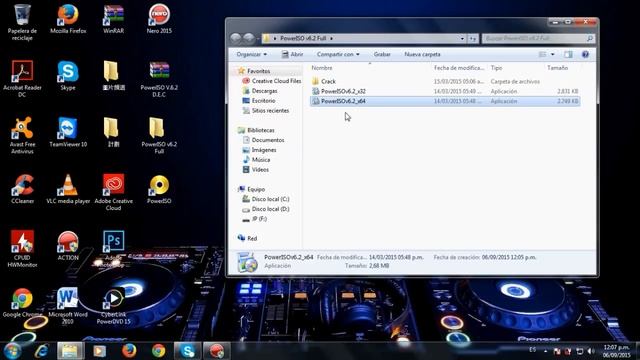Toggle the Explorer preview pane icon
The image size is (640, 360).
[x=568, y=54]
